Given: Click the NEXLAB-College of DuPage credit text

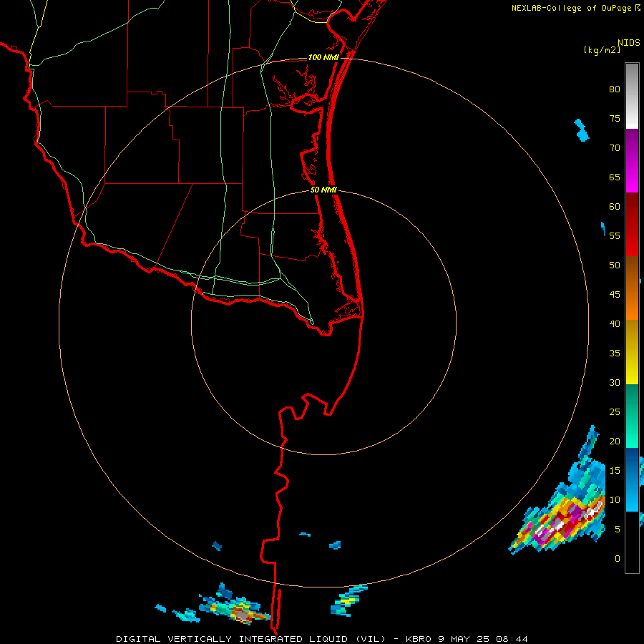Looking at the screenshot, I should 571,8.
